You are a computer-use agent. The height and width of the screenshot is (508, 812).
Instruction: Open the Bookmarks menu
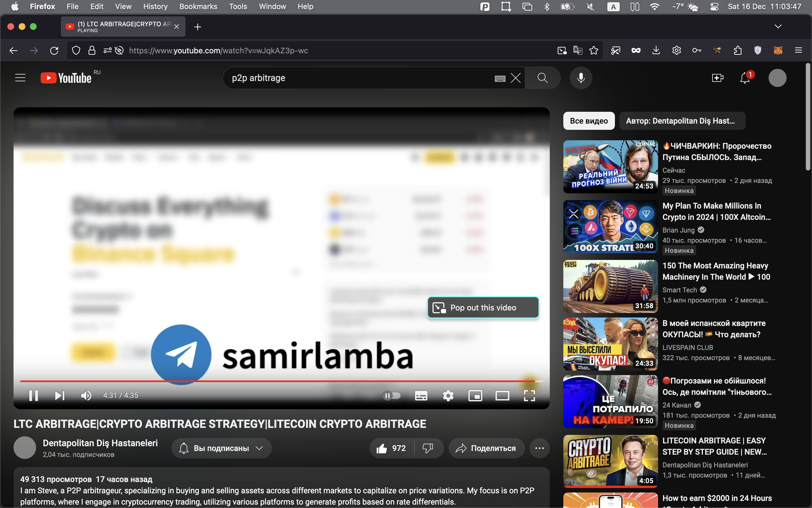tap(198, 6)
